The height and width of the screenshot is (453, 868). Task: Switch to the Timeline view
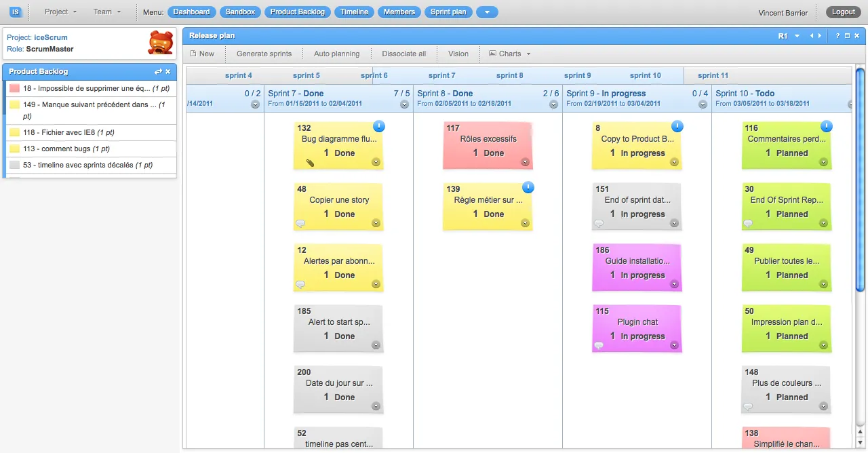[x=354, y=12]
